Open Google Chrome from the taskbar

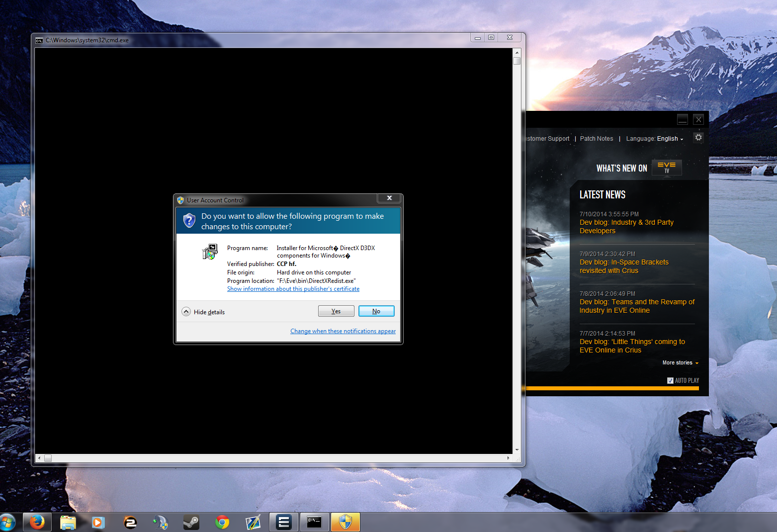coord(222,523)
